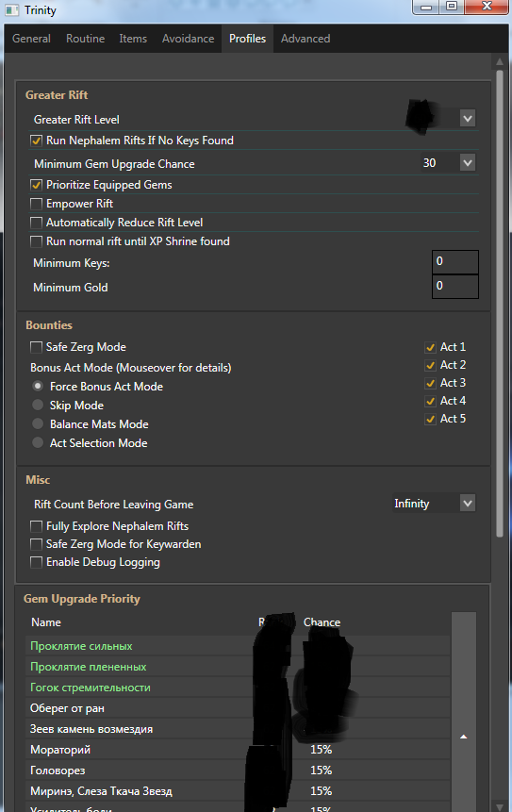The width and height of the screenshot is (512, 812).
Task: Uncheck Run Nephalem Rifts If No Keys Found
Action: point(36,141)
